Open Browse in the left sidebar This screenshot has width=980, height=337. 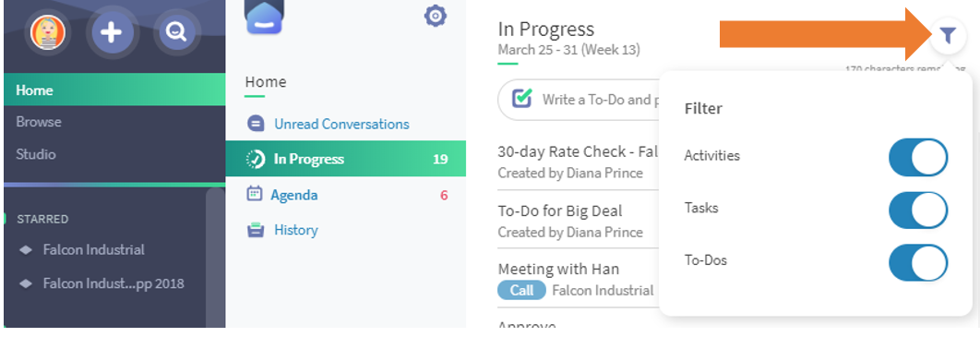(39, 121)
